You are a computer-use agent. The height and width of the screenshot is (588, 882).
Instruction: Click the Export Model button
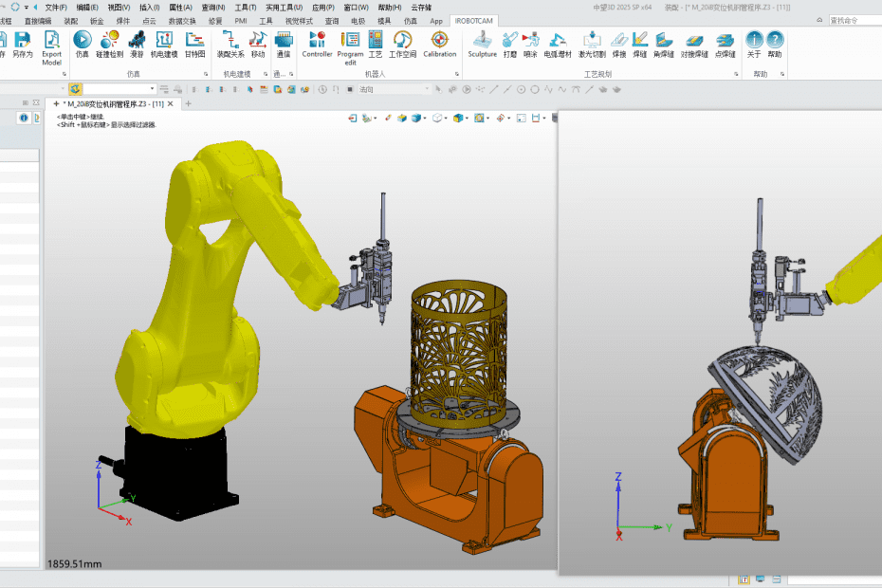[51, 45]
